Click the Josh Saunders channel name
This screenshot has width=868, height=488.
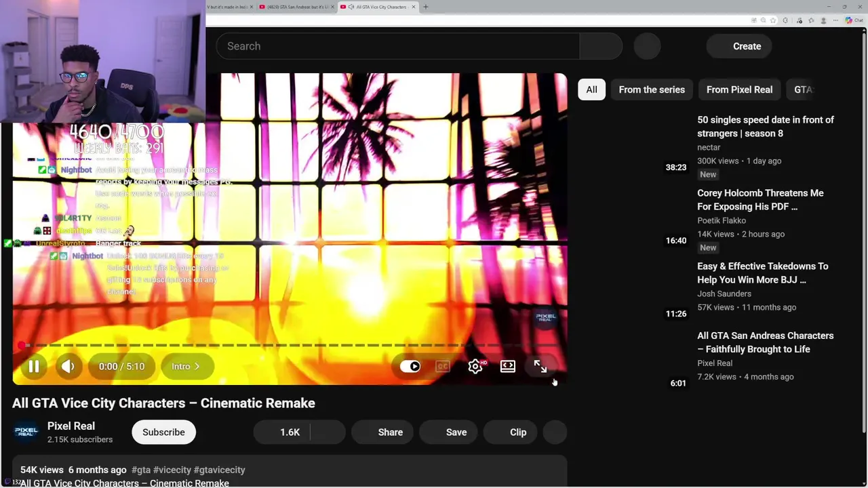[x=724, y=293]
